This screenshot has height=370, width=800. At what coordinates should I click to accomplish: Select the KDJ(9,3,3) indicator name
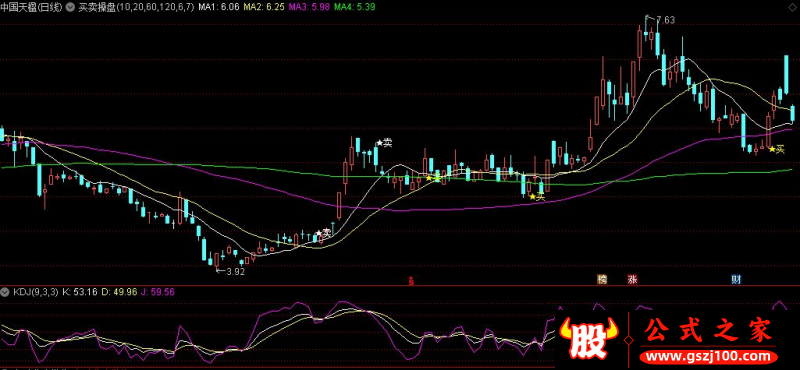pos(35,292)
